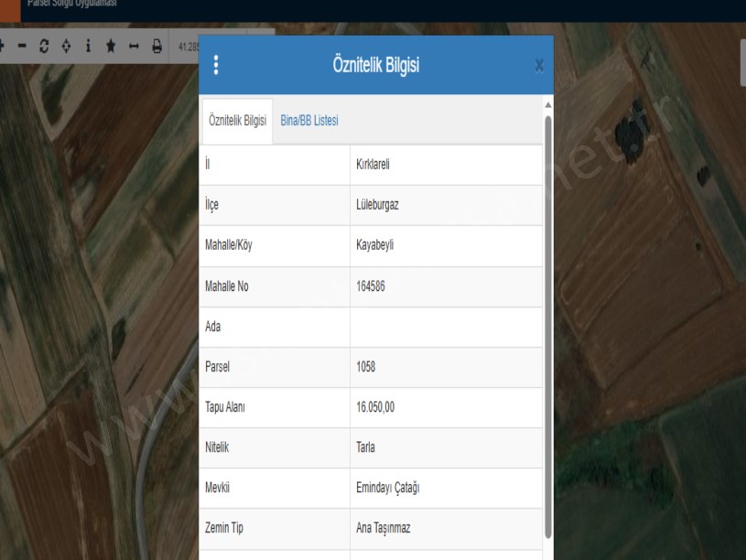Click the Mahalle No value 164586

click(x=371, y=286)
